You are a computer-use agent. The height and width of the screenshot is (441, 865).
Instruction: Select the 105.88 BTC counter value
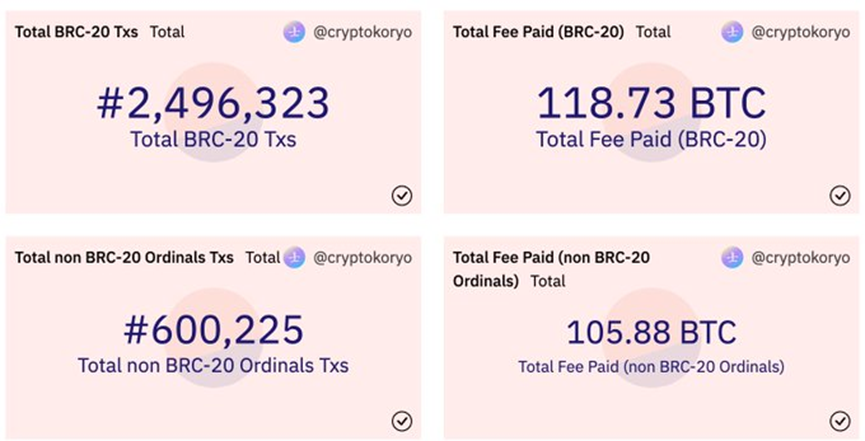(x=651, y=332)
